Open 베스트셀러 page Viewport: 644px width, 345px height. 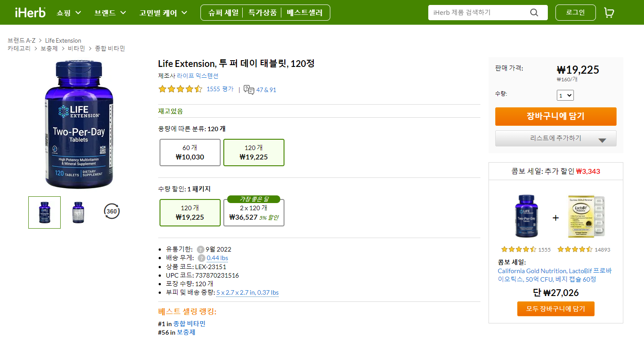coord(305,13)
